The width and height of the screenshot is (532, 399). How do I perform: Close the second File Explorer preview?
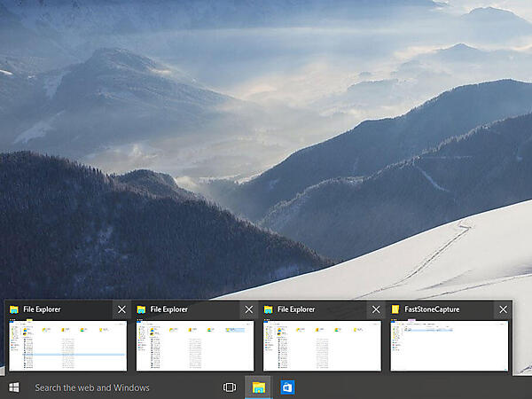[249, 309]
